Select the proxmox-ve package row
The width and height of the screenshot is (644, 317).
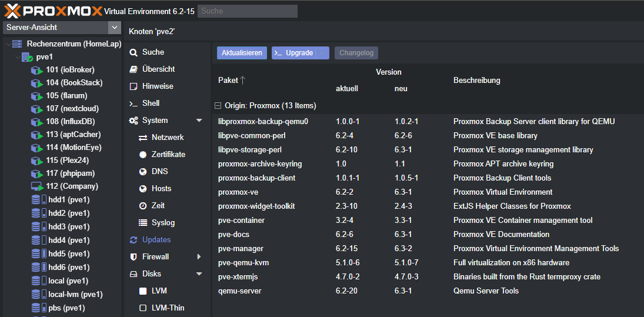pyautogui.click(x=428, y=192)
